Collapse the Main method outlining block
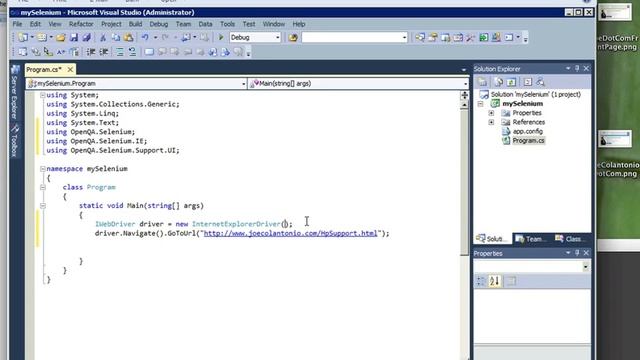This screenshot has width=640, height=360. point(42,206)
